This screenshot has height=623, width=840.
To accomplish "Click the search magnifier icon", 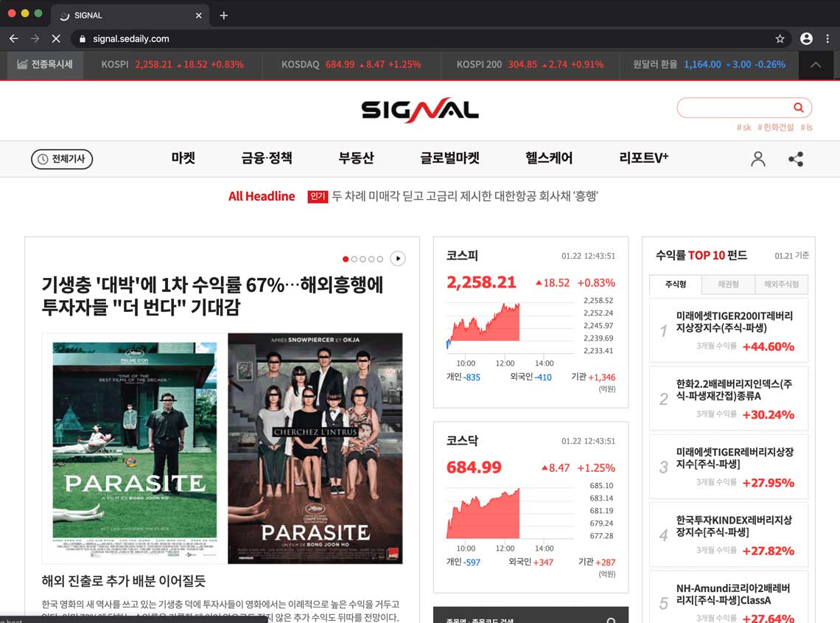I will coord(798,107).
